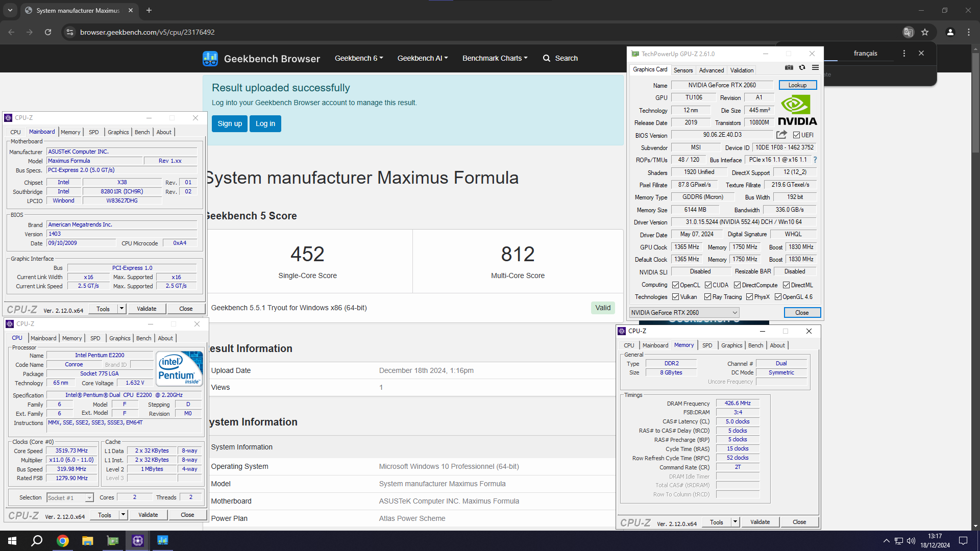Click the Log in button

pyautogui.click(x=265, y=123)
